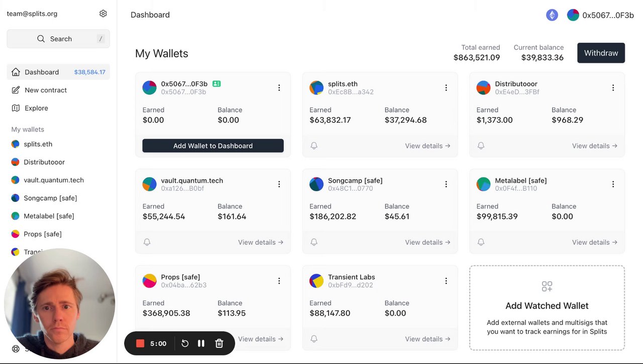View details of Songcamp [safe] wallet
Image resolution: width=643 pixels, height=364 pixels.
[x=427, y=242]
